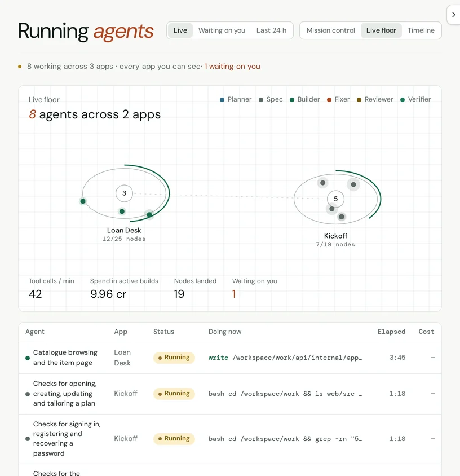Click the Agent column header
This screenshot has width=460, height=476.
pyautogui.click(x=35, y=332)
